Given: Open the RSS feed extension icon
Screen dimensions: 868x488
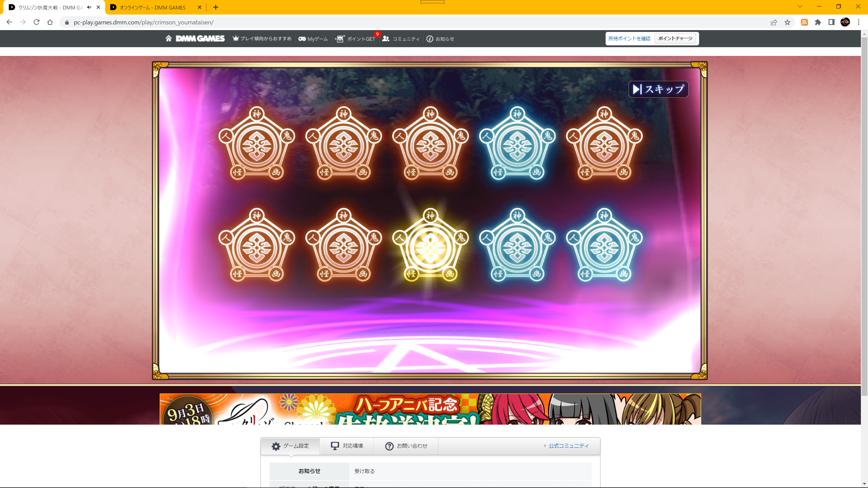Looking at the screenshot, I should [804, 22].
